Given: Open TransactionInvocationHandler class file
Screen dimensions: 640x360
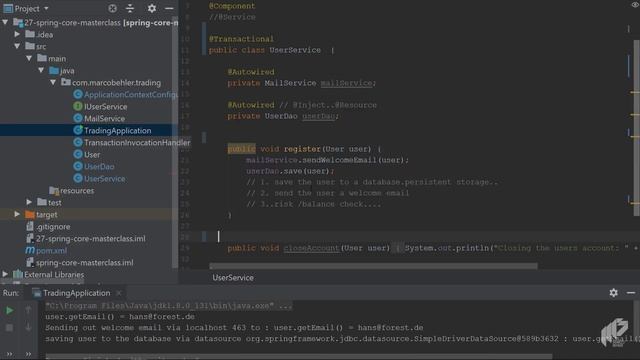Looking at the screenshot, I should click(x=137, y=142).
